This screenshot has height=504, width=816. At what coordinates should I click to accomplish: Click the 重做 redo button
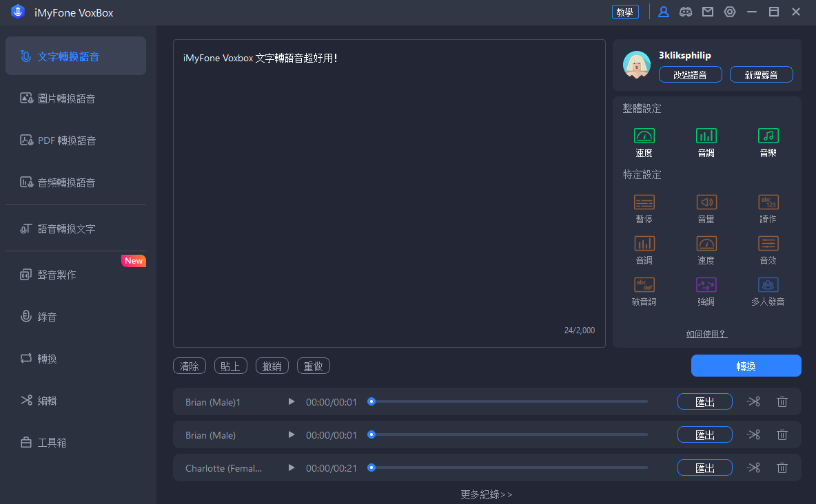(x=314, y=366)
